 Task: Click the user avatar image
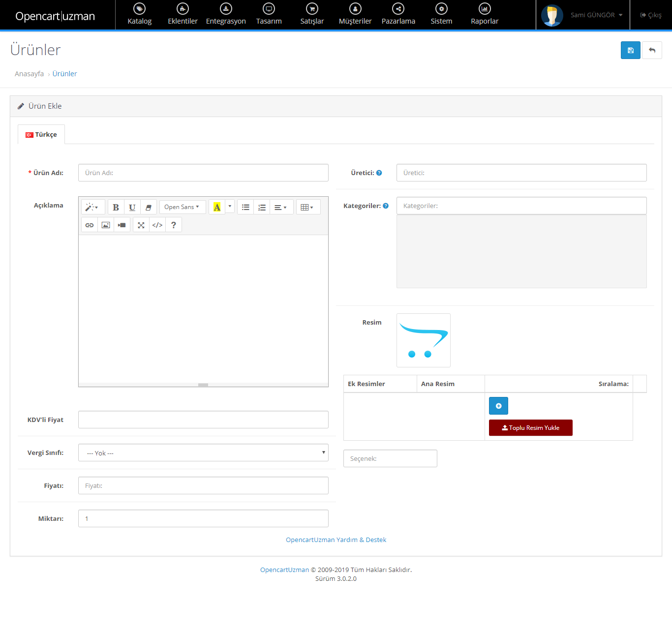tap(552, 15)
